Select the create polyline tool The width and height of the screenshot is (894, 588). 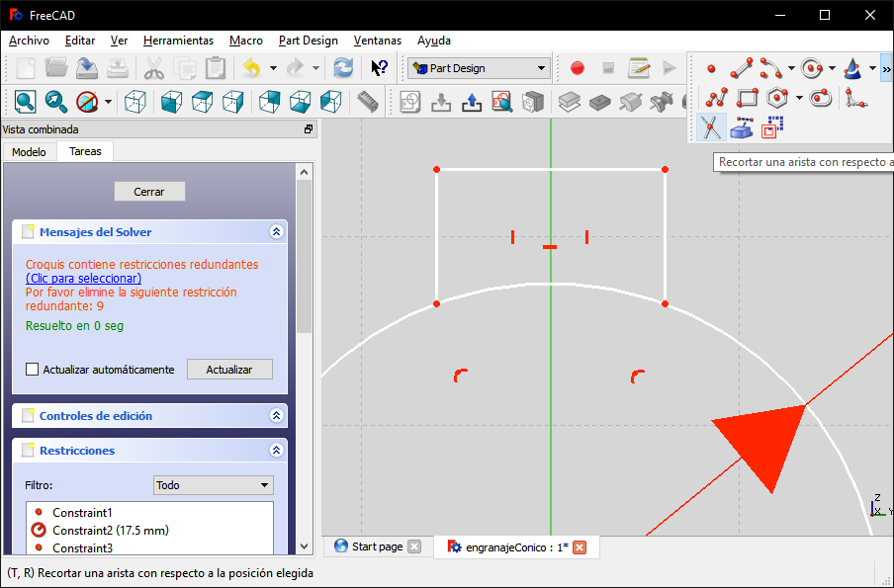[x=717, y=98]
